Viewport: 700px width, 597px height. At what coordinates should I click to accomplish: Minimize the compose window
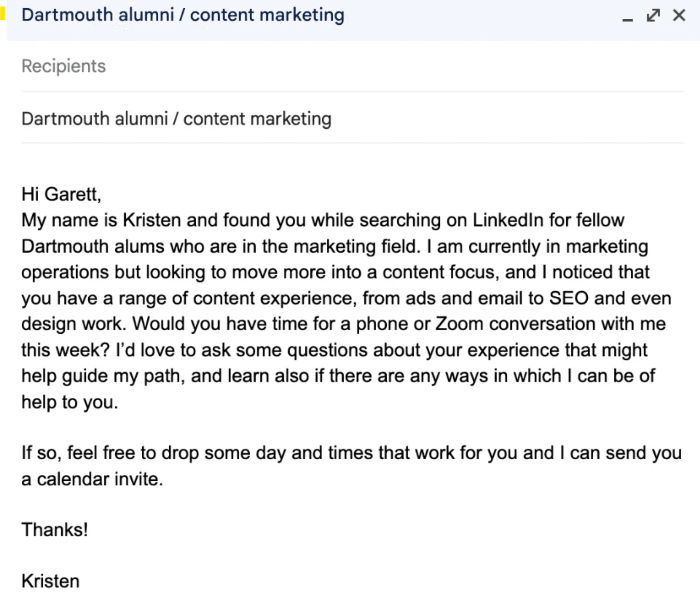tap(628, 17)
